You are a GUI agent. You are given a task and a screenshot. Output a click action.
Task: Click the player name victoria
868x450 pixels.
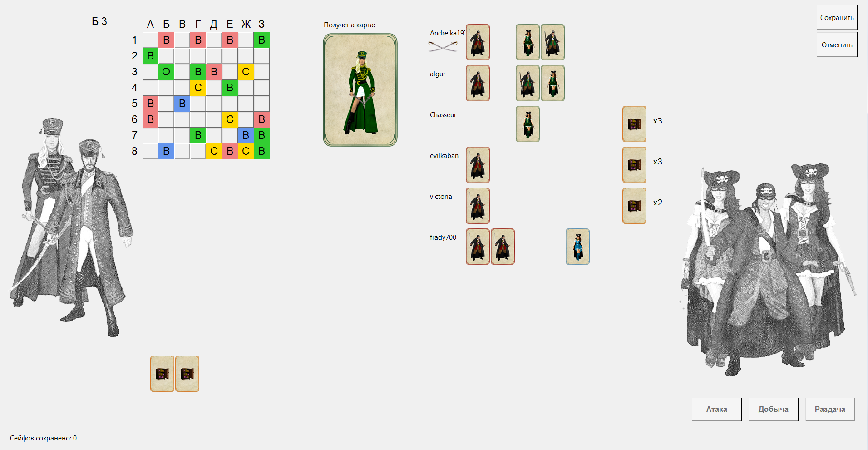[441, 197]
